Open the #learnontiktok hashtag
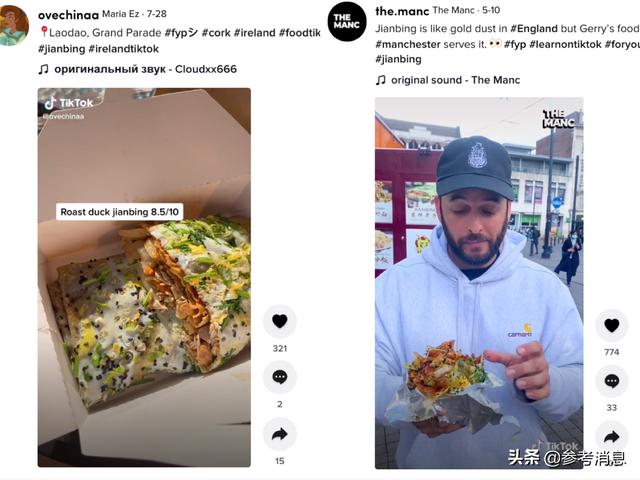 point(565,44)
